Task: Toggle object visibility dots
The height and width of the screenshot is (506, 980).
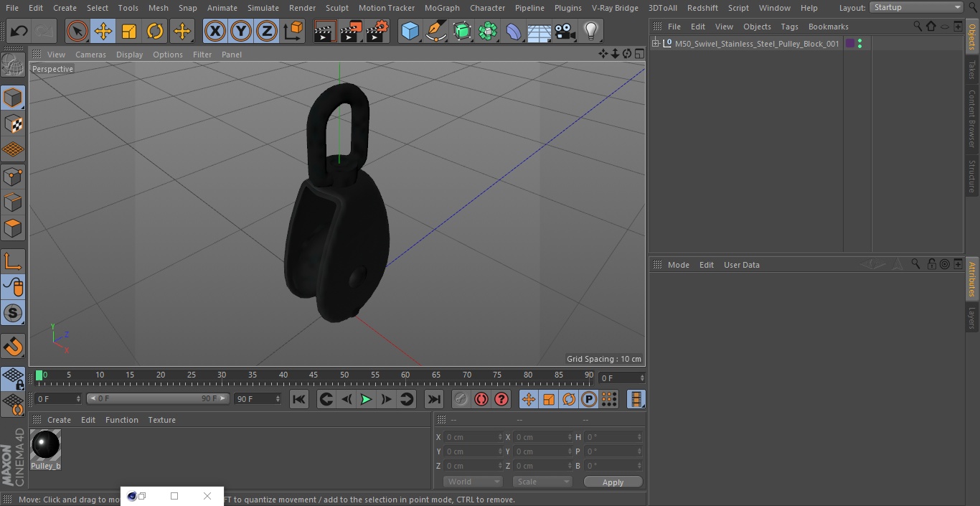Action: 859,44
